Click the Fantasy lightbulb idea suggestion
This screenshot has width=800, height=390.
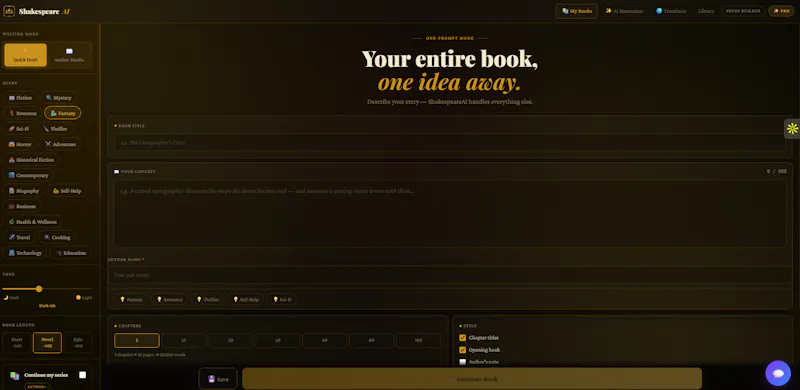click(131, 299)
